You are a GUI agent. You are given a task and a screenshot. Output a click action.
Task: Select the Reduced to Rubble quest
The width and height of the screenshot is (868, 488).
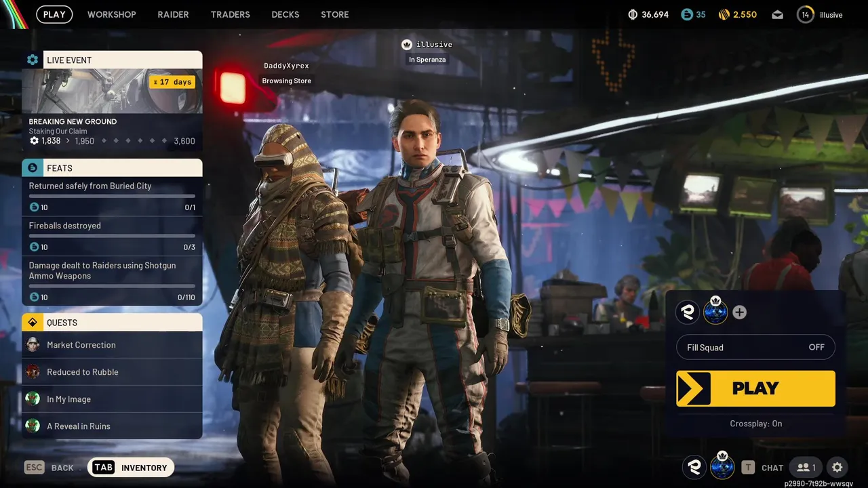click(112, 372)
